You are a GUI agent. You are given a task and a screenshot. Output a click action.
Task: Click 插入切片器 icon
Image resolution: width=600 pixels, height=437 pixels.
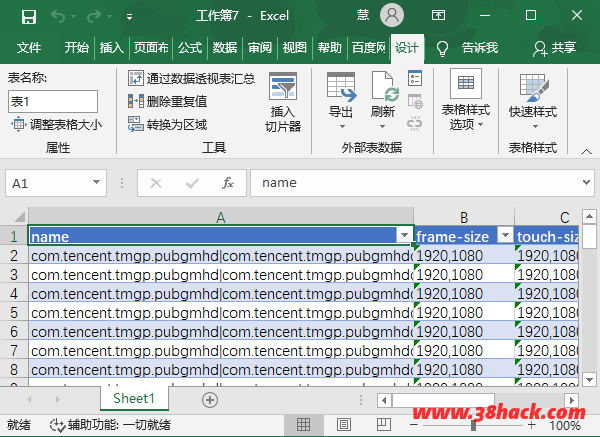283,86
